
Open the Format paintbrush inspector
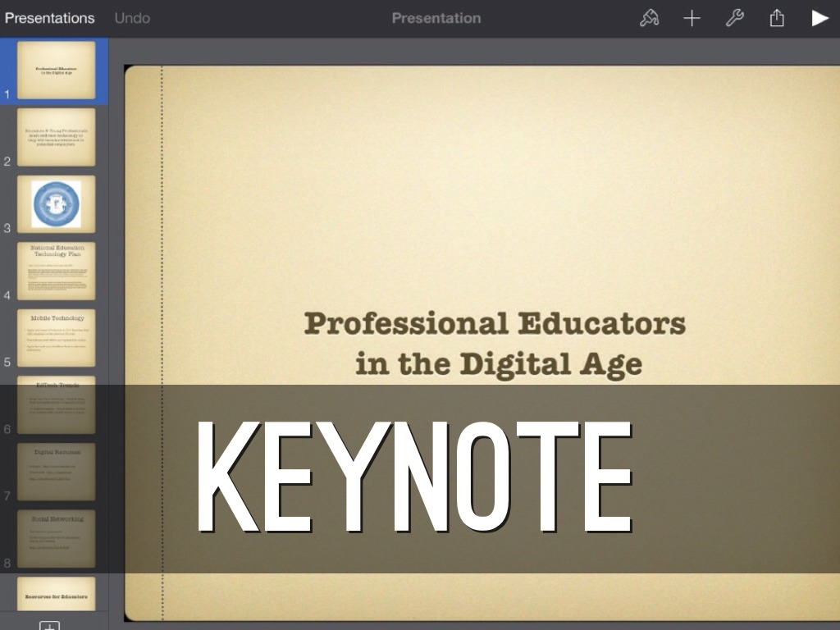pyautogui.click(x=649, y=18)
